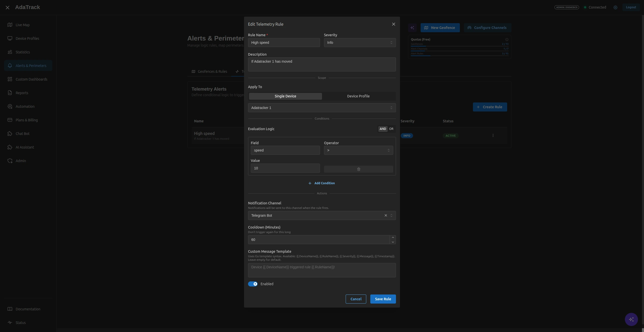This screenshot has width=644, height=332.
Task: Open Live Map from sidebar
Action: coord(28,25)
